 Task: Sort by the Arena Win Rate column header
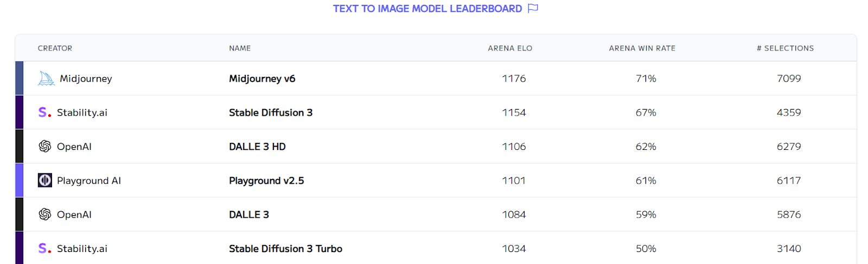642,48
